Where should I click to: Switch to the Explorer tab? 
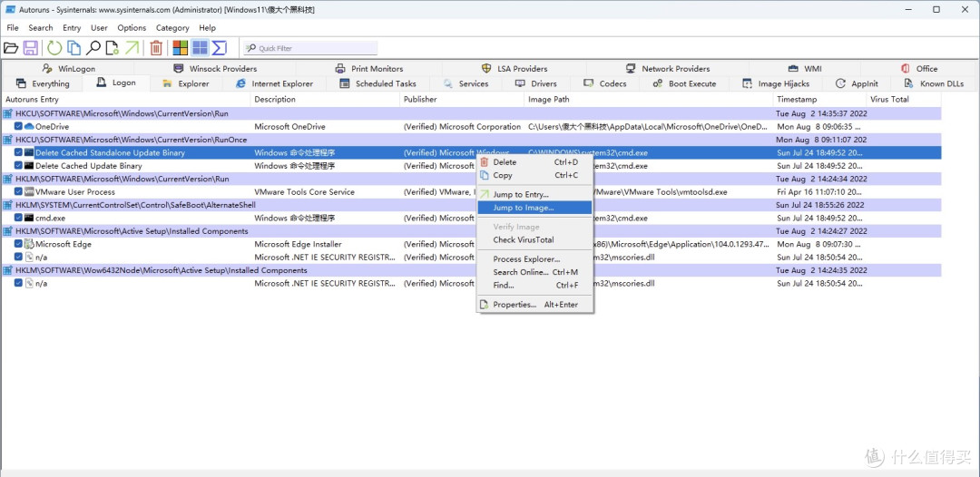pyautogui.click(x=185, y=83)
